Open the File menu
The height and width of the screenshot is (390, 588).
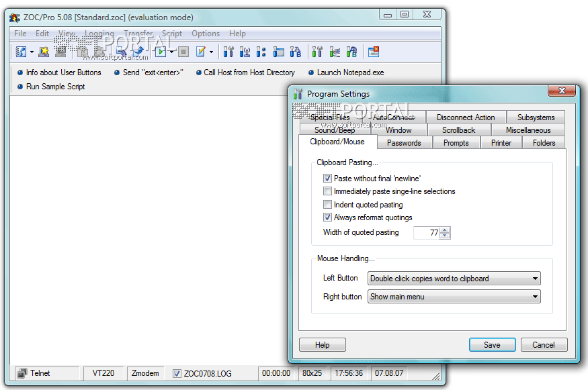[20, 34]
